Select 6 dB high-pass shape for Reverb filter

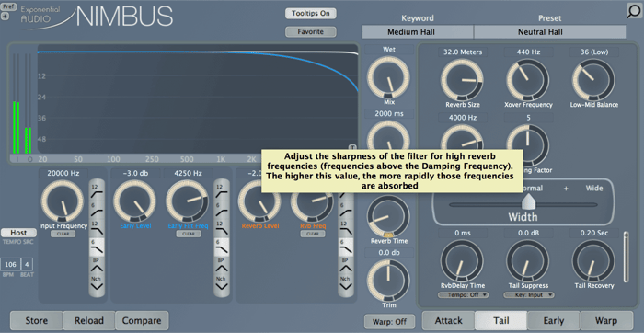[346, 209]
